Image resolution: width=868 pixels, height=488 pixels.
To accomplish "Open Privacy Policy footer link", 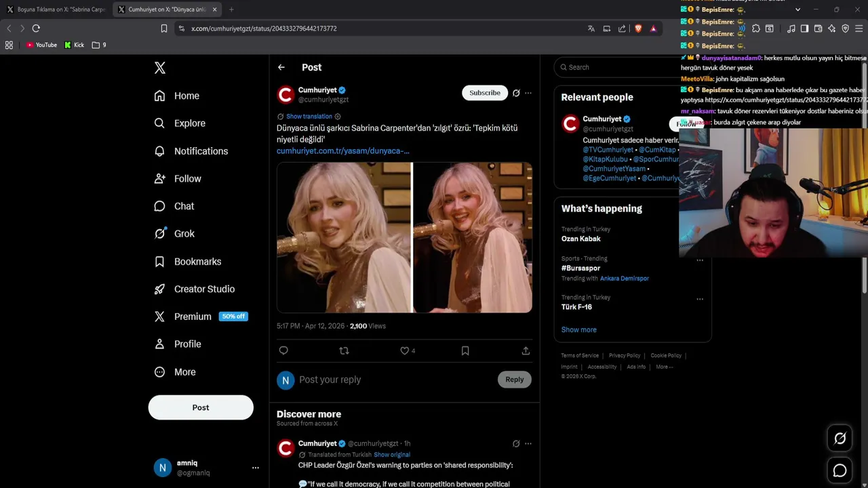I will 625,355.
